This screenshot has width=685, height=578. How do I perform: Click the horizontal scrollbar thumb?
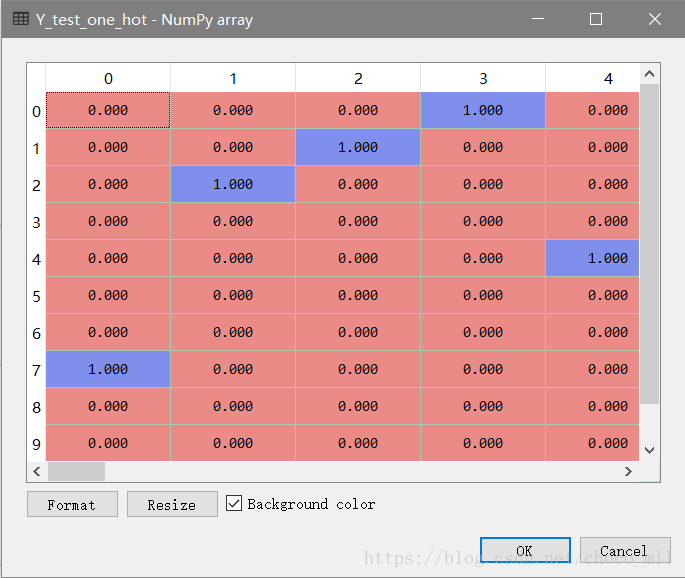click(x=76, y=471)
